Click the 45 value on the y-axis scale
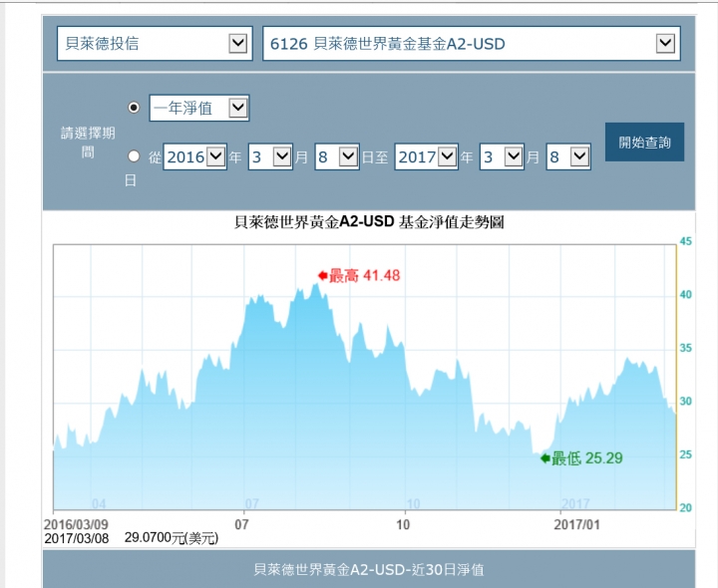Image resolution: width=718 pixels, height=588 pixels. pos(685,241)
